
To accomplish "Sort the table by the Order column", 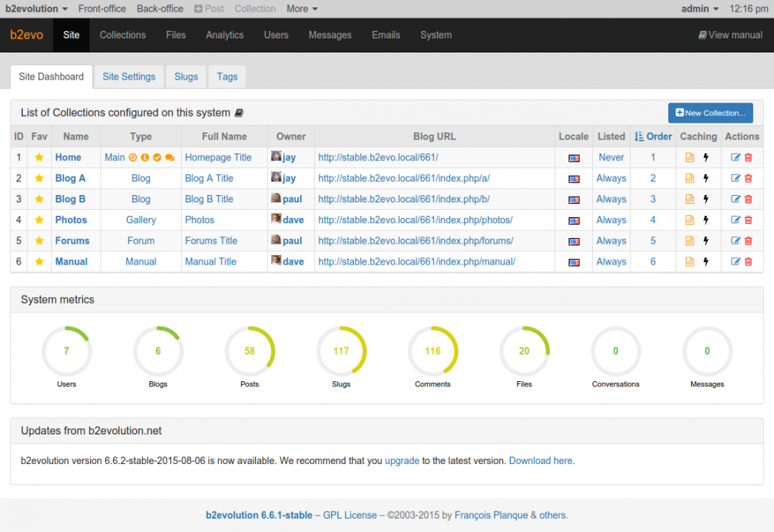I will (x=653, y=137).
